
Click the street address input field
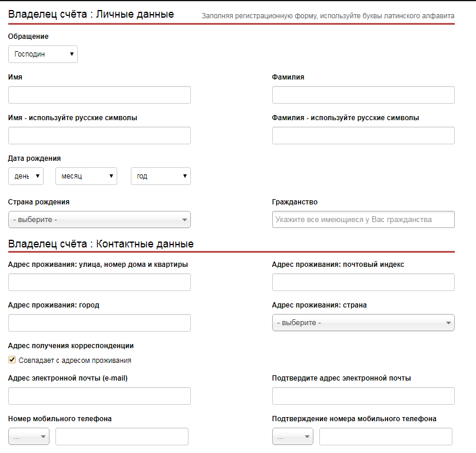pos(100,282)
